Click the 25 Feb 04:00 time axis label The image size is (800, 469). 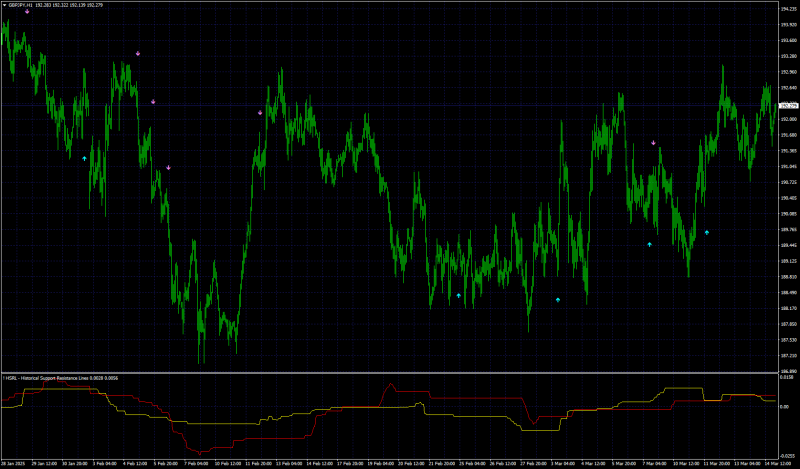[472, 464]
